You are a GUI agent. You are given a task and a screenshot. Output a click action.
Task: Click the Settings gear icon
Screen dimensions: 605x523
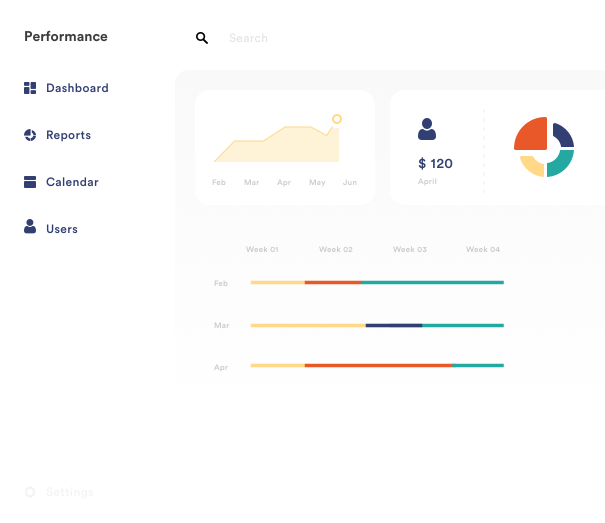pos(30,492)
